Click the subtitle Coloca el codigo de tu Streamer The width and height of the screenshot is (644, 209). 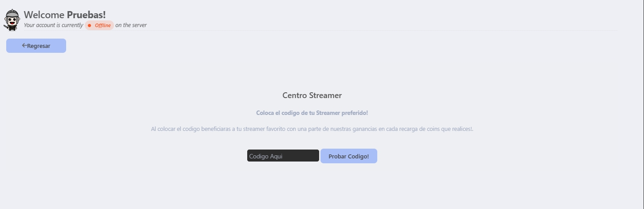[312, 113]
